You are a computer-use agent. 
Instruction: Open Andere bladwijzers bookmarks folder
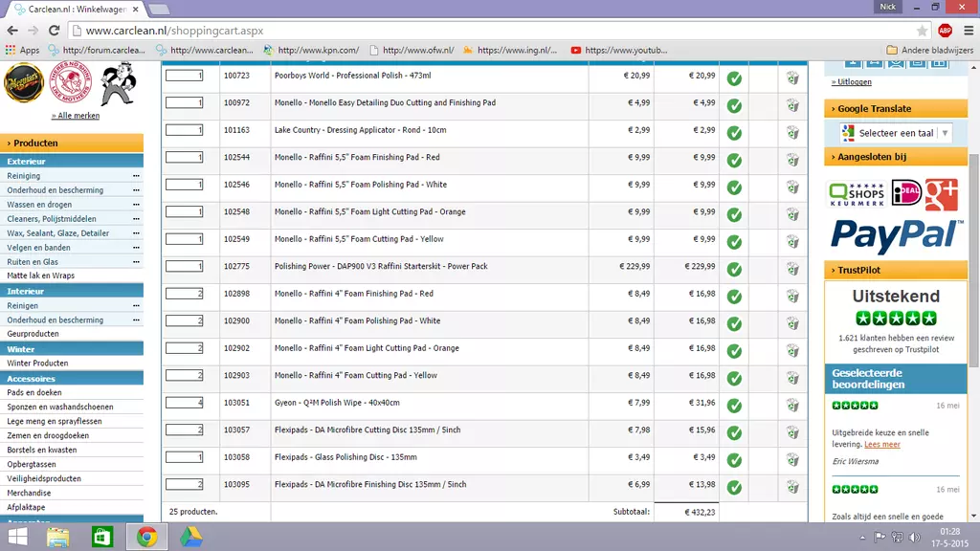[930, 50]
